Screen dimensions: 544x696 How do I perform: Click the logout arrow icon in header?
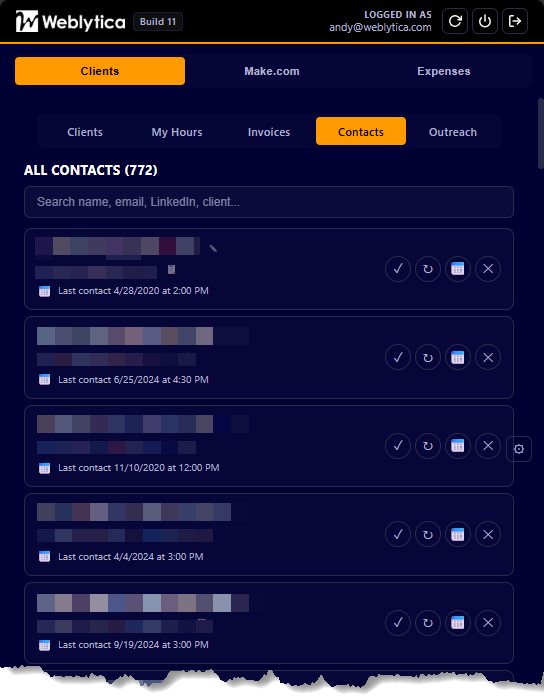pos(515,21)
